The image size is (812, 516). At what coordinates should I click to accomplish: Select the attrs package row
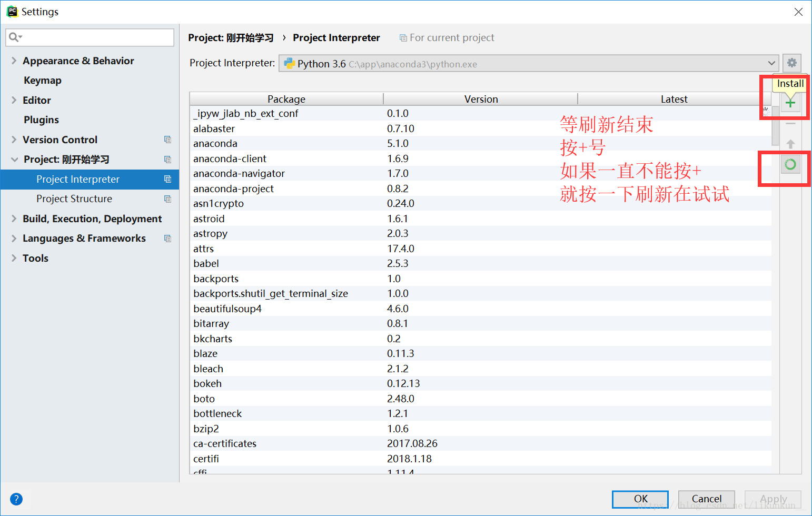(x=480, y=249)
